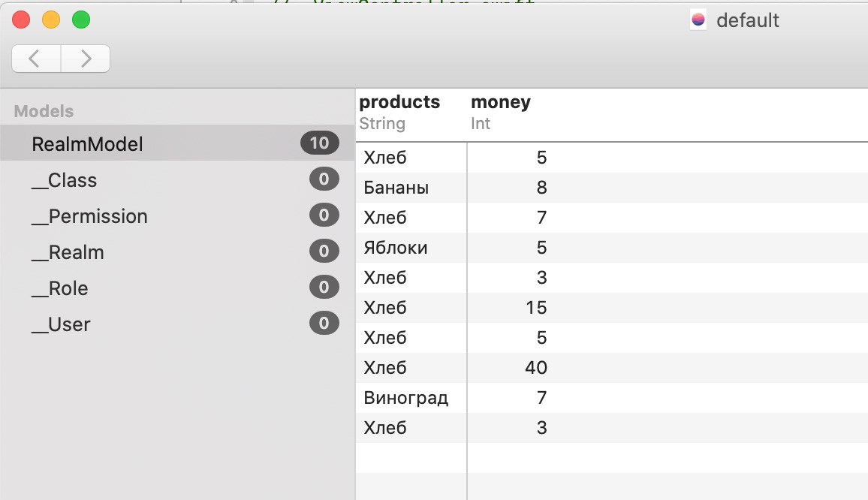Select the Бананы product cell
868x500 pixels.
click(396, 188)
